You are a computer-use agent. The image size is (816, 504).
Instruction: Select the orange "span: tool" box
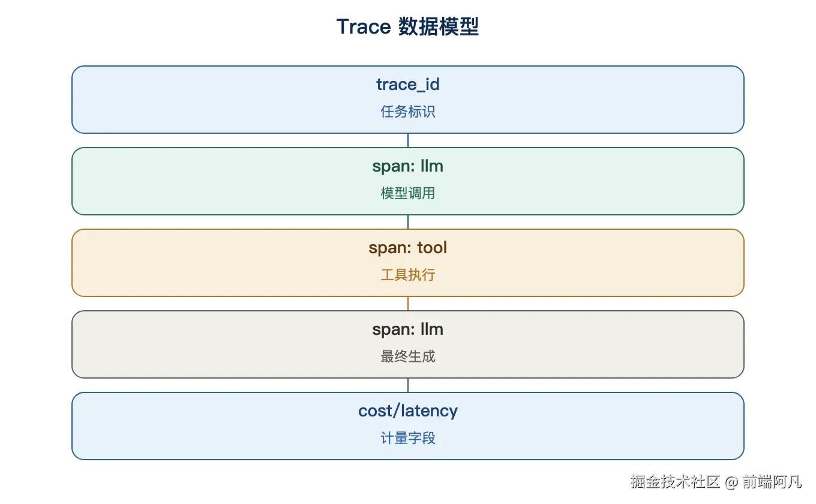click(x=408, y=263)
